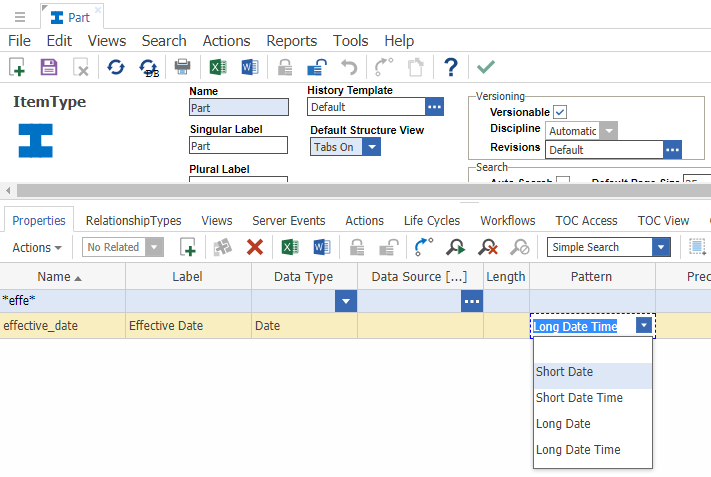Click the Singular Label input field
The height and width of the screenshot is (477, 711).
(x=238, y=146)
